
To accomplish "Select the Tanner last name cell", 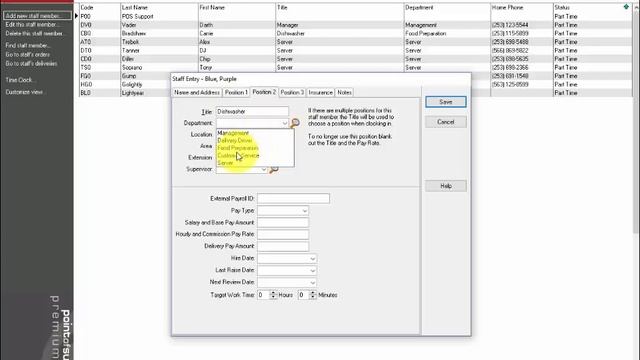I will [159, 51].
